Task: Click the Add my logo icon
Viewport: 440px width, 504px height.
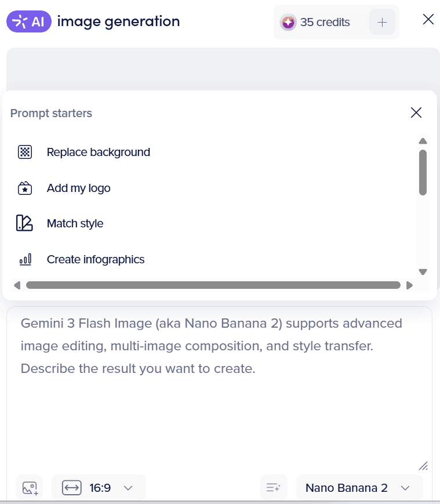Action: coord(24,188)
